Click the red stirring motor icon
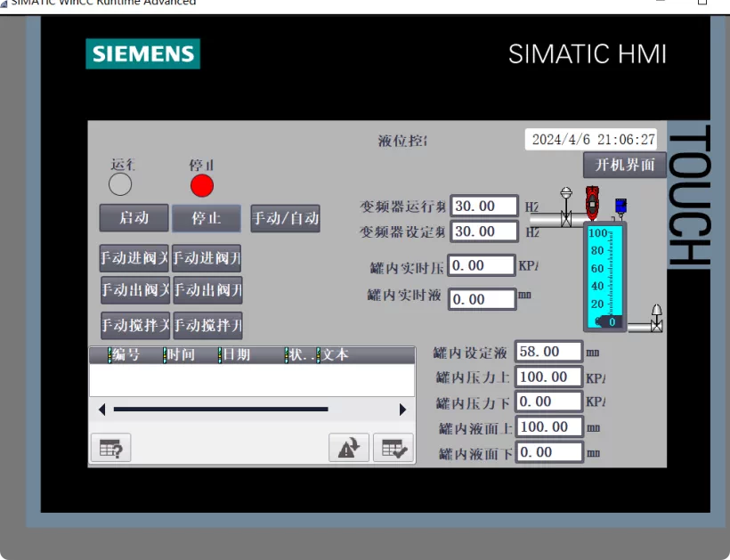730x560 pixels. tap(592, 203)
